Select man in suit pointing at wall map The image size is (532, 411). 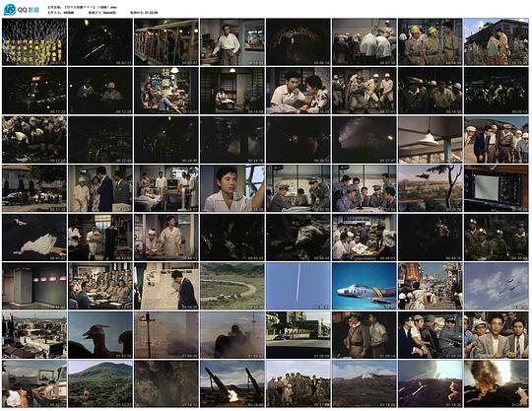point(166,286)
